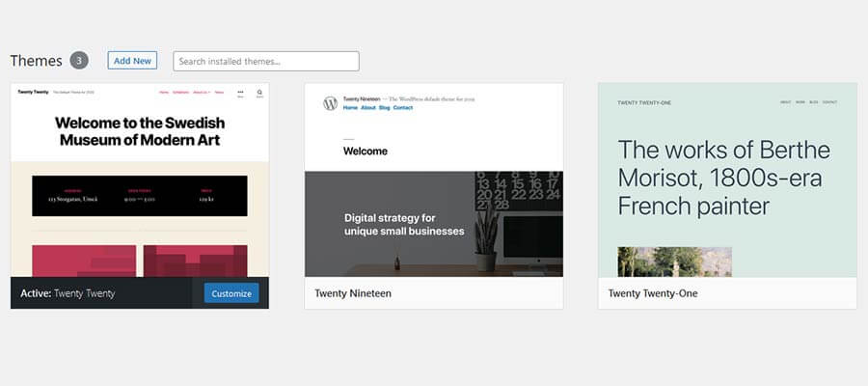Click the Twenty Nineteen theme name

(x=353, y=293)
